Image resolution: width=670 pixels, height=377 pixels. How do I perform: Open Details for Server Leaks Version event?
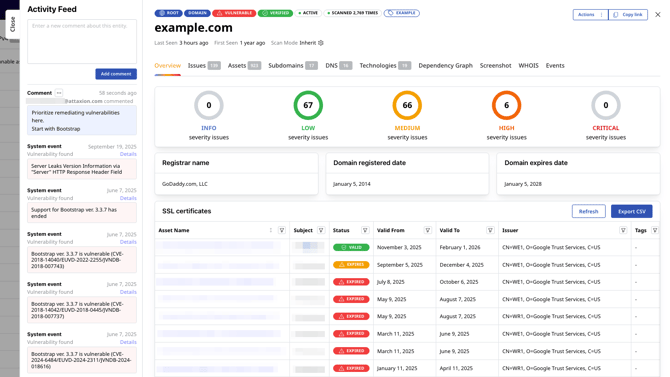coord(128,154)
